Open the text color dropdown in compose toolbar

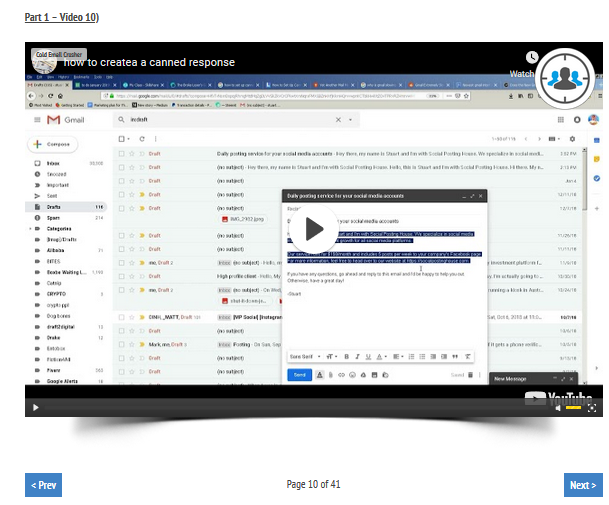pos(381,357)
